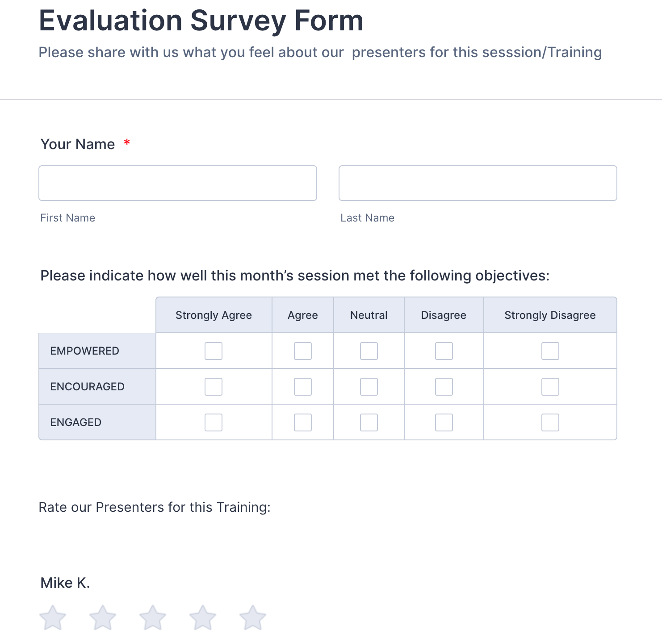Image resolution: width=662 pixels, height=644 pixels.
Task: Rate Mike K. two stars
Action: (x=103, y=618)
